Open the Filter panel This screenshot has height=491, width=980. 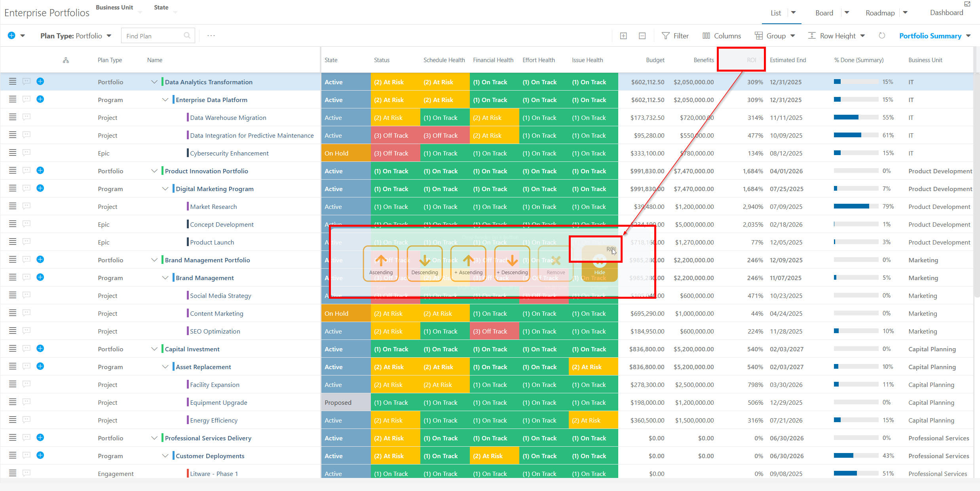[x=675, y=36]
